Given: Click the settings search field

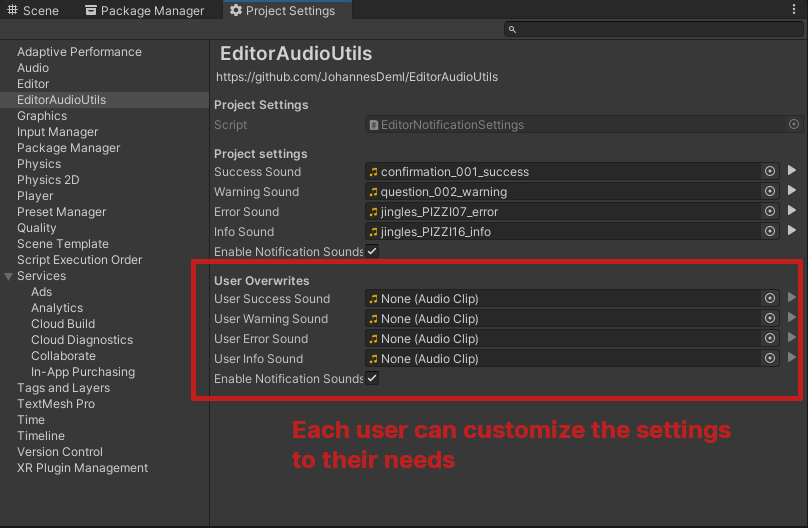Looking at the screenshot, I should coord(653,29).
